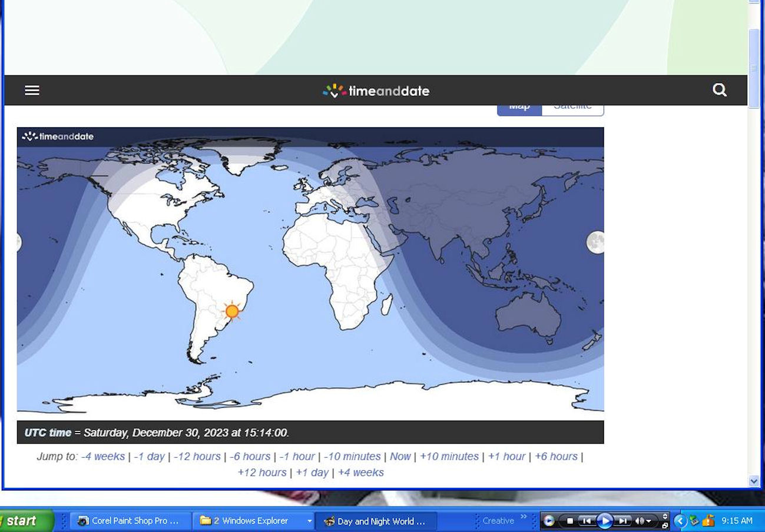Open the timeanddate hamburger menu

(x=32, y=90)
